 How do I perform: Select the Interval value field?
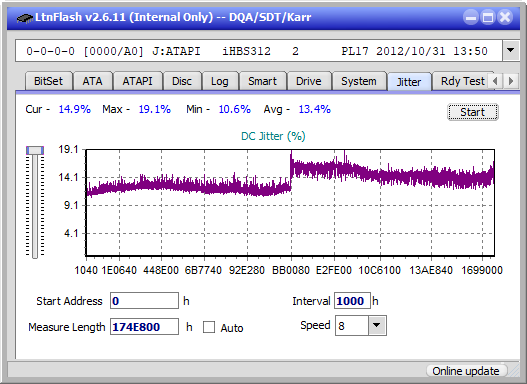[352, 301]
